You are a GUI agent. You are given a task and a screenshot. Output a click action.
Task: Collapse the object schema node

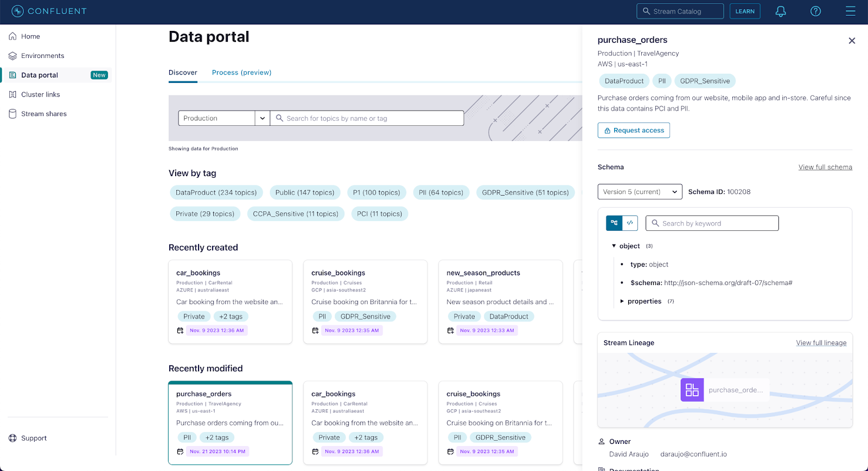[x=614, y=246]
